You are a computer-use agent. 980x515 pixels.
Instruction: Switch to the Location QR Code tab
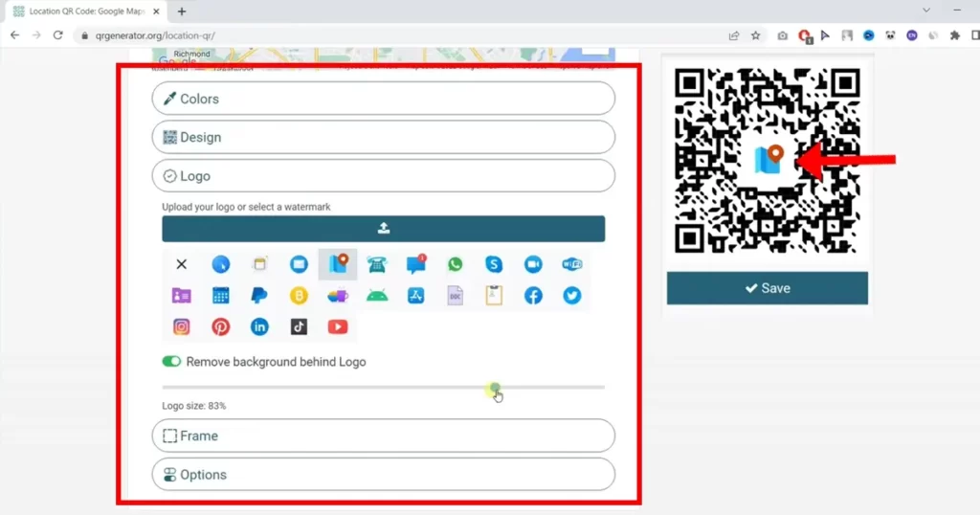coord(86,11)
